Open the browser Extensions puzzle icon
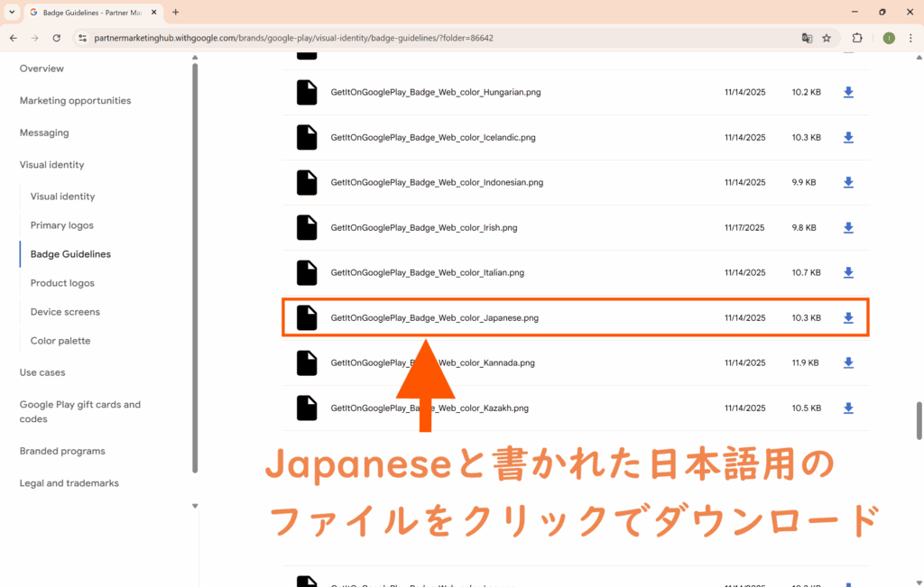 point(857,38)
